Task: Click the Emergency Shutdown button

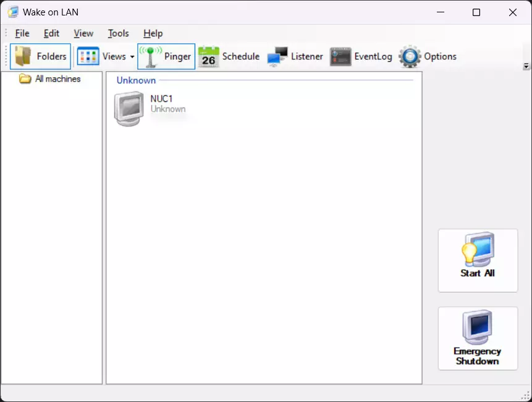Action: (x=478, y=338)
